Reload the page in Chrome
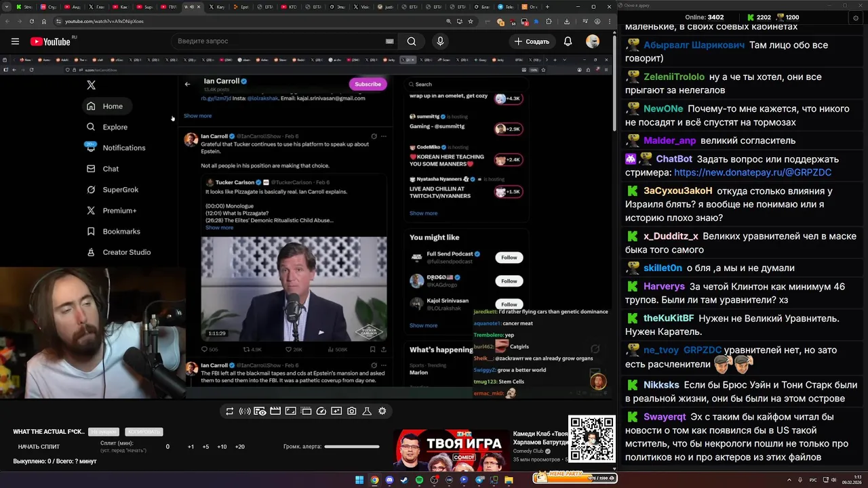868x488 pixels. [x=31, y=21]
